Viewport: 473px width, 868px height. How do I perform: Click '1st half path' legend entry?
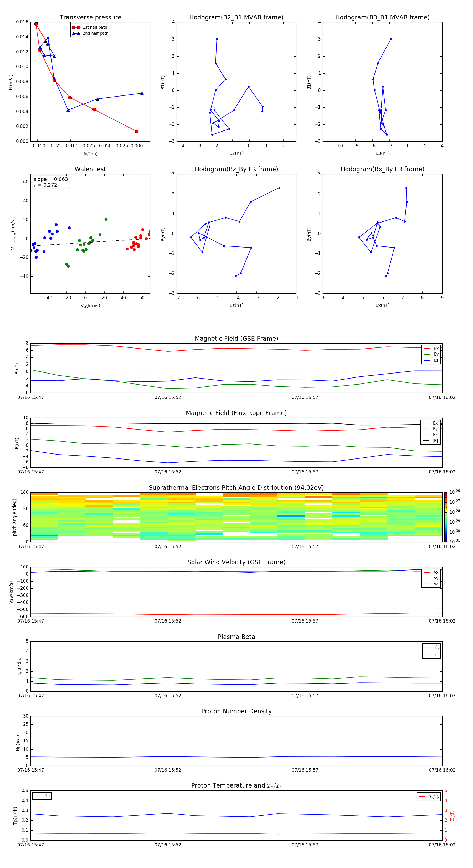[x=90, y=27]
